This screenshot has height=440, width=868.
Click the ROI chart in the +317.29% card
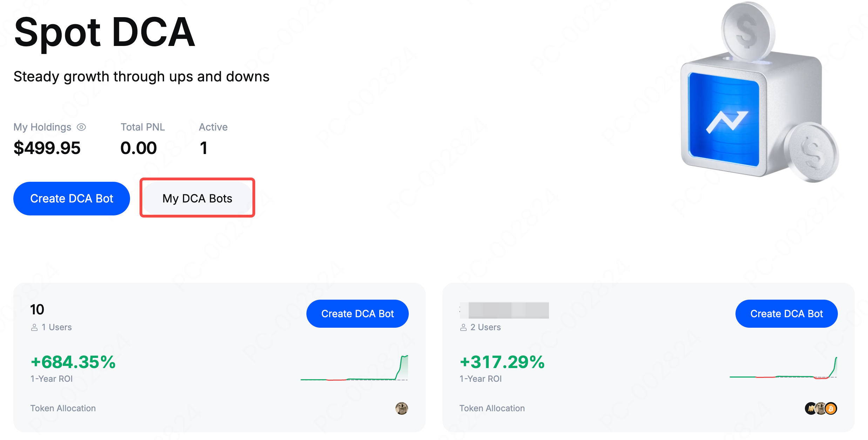pos(784,368)
